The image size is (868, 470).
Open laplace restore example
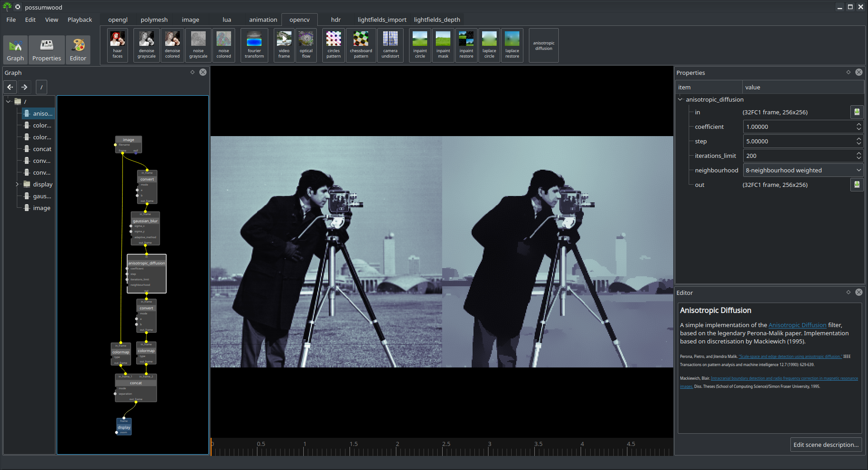[x=512, y=45]
